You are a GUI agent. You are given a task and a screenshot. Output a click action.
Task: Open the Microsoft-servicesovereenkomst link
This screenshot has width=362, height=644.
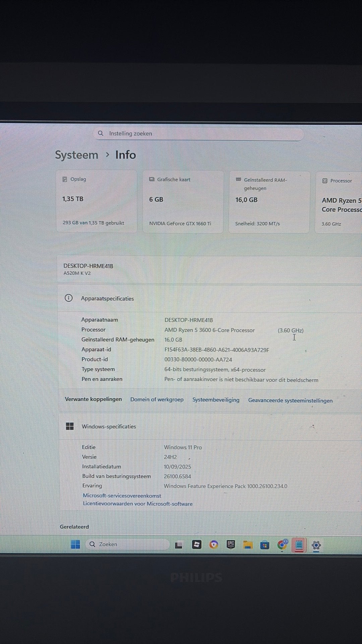coord(122,496)
